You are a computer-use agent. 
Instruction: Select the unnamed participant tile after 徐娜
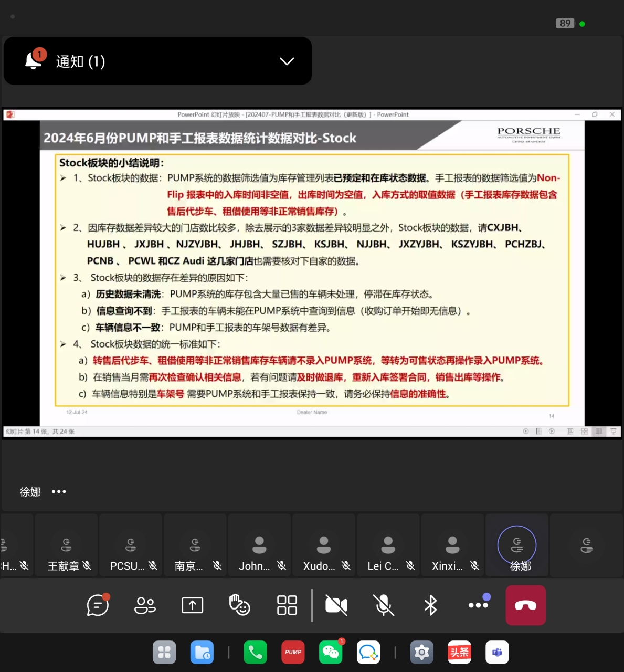click(x=587, y=545)
